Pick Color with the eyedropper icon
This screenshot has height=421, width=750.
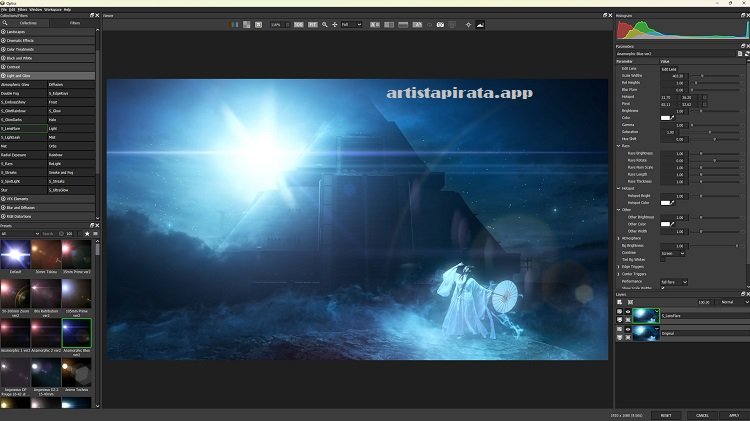point(672,117)
